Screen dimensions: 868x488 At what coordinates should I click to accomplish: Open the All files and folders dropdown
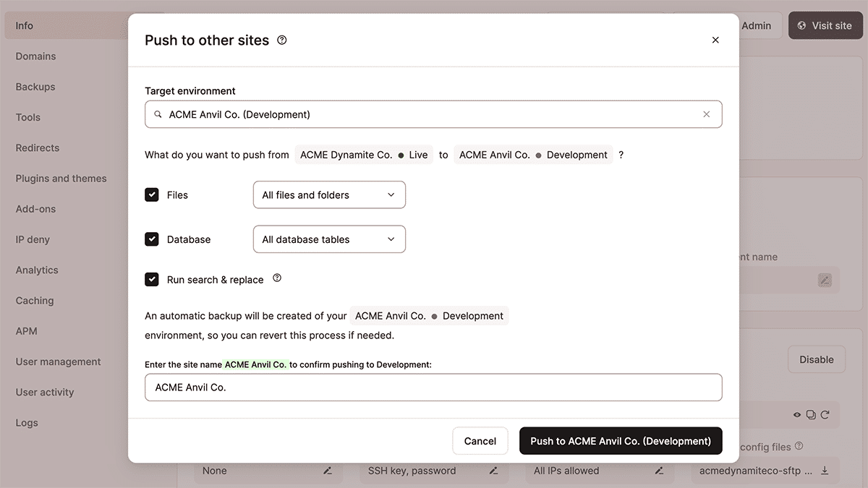click(329, 194)
